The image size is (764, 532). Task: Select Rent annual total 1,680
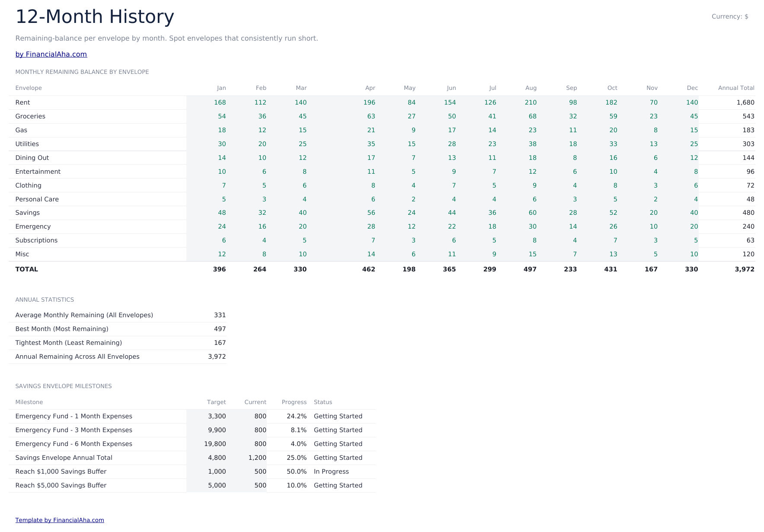(745, 102)
